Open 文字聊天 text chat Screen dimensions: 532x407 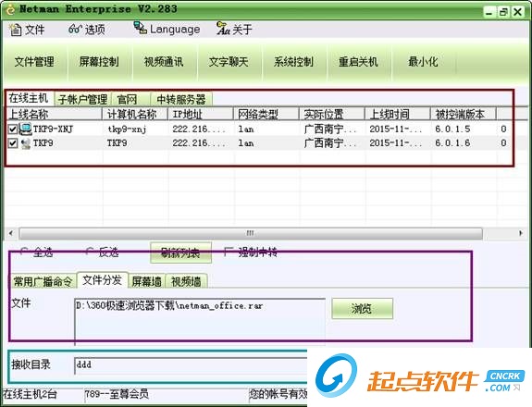pyautogui.click(x=229, y=62)
